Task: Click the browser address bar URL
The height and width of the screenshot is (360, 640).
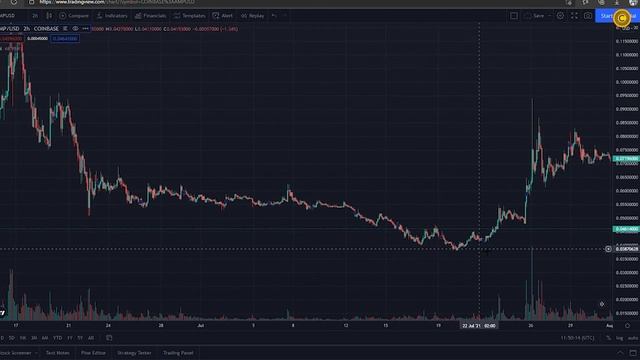Action: point(117,2)
